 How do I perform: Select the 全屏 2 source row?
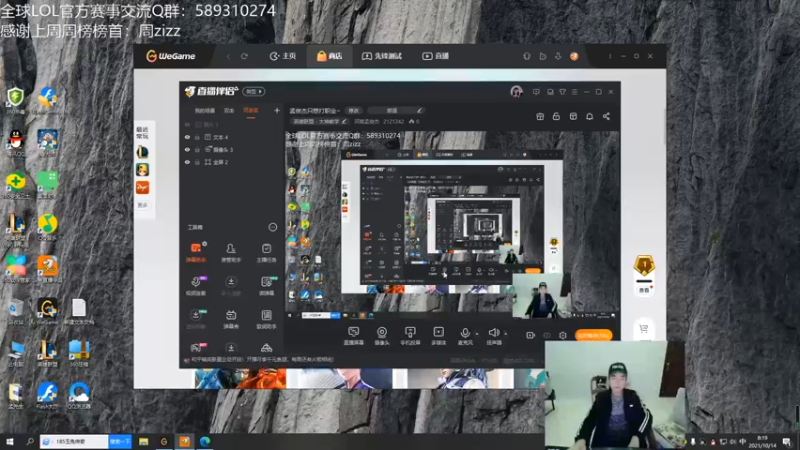click(x=232, y=162)
